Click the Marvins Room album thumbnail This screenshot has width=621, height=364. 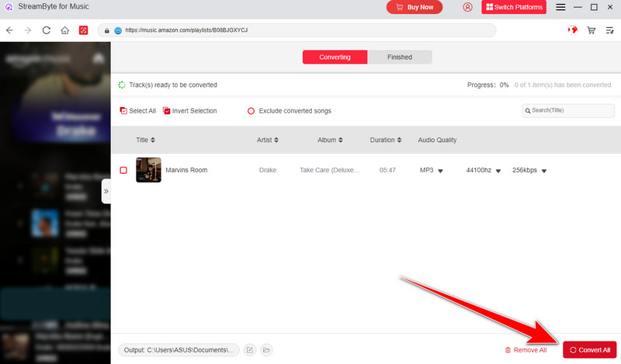point(148,170)
